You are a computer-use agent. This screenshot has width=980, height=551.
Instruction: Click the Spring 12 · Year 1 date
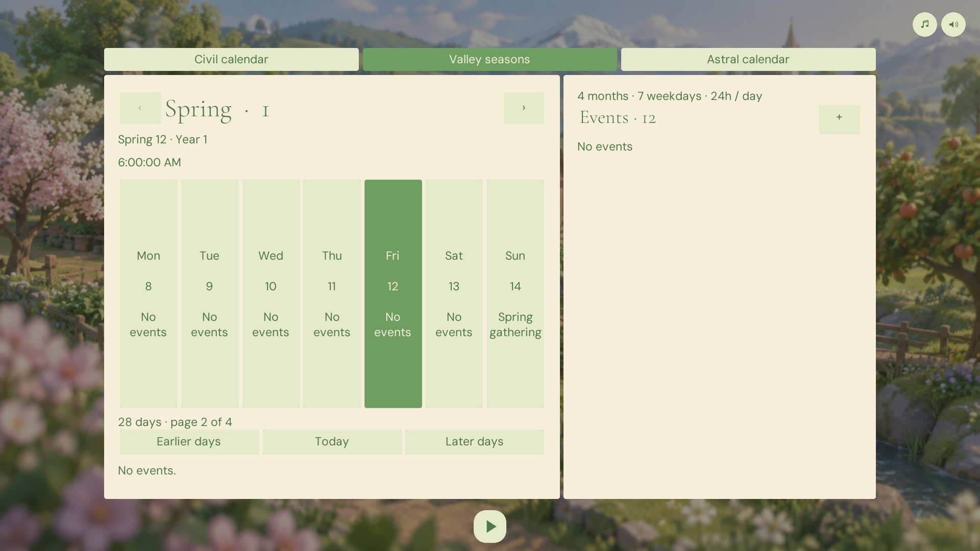coord(162,139)
